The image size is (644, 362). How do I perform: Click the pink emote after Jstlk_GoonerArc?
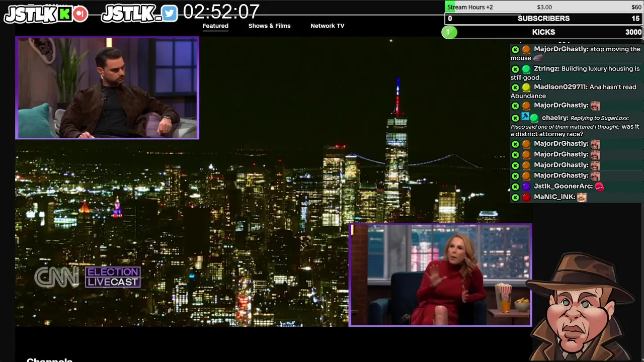coord(599,187)
